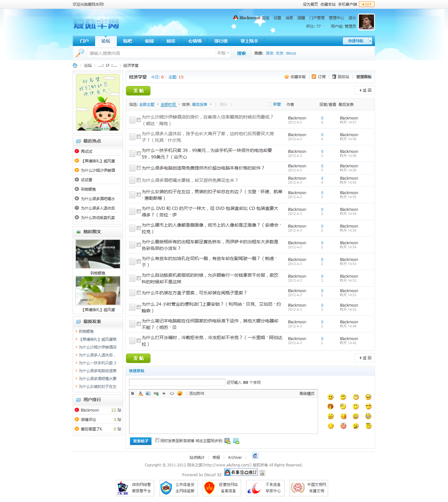Click the user avatar photo
448x502 pixels.
367,22
